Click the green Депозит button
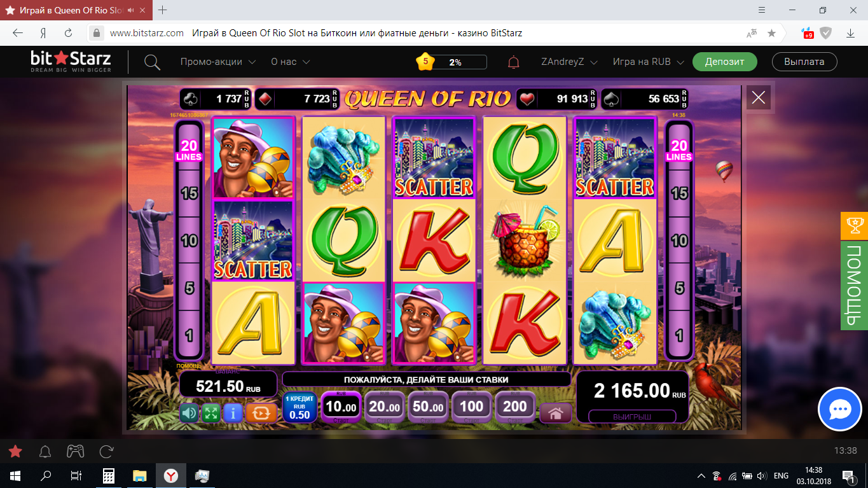Image resolution: width=868 pixels, height=488 pixels. [725, 62]
